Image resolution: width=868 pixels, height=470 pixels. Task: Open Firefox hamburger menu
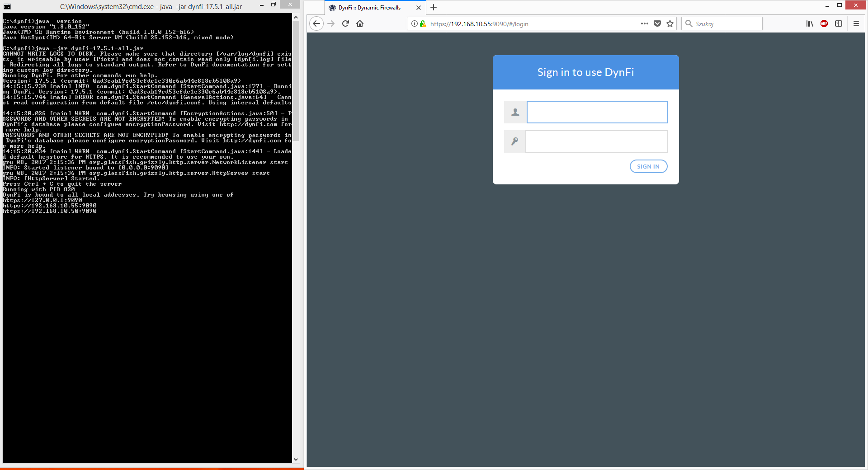(x=856, y=23)
